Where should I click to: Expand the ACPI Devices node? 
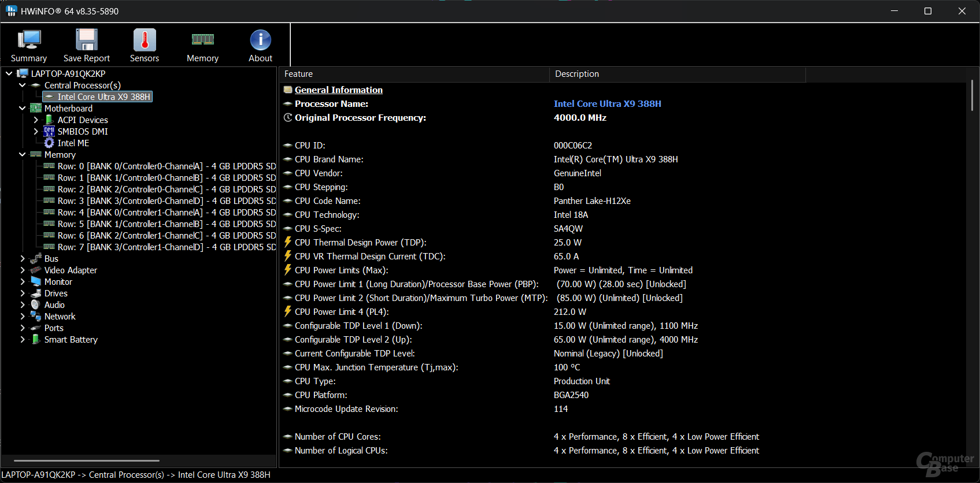pos(36,120)
